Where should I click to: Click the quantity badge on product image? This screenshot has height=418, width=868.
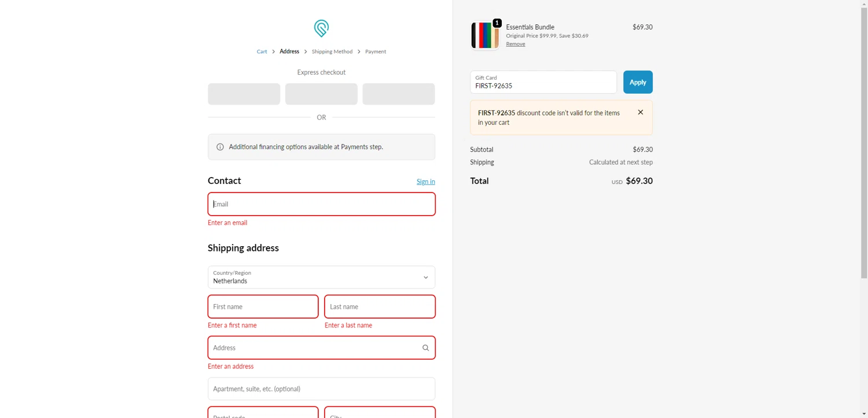tap(497, 23)
